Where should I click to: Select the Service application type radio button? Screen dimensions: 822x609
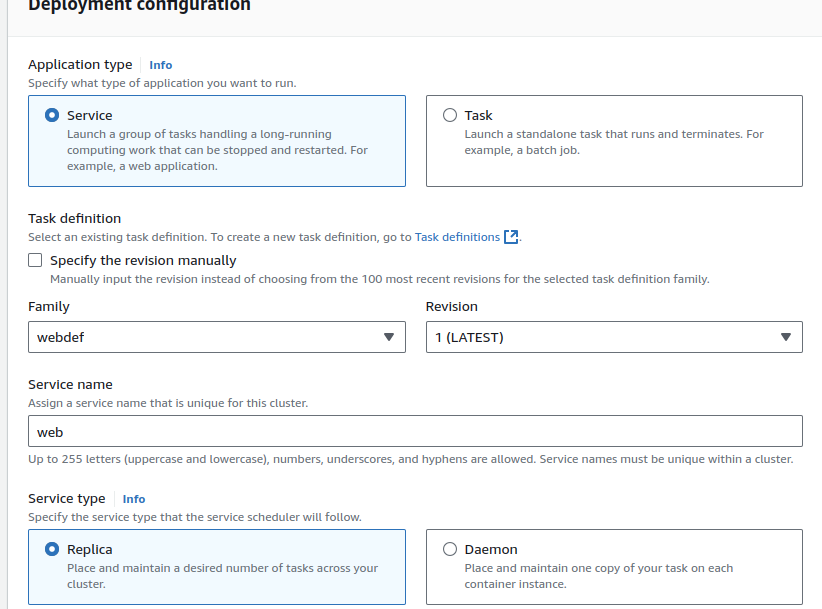[x=52, y=115]
